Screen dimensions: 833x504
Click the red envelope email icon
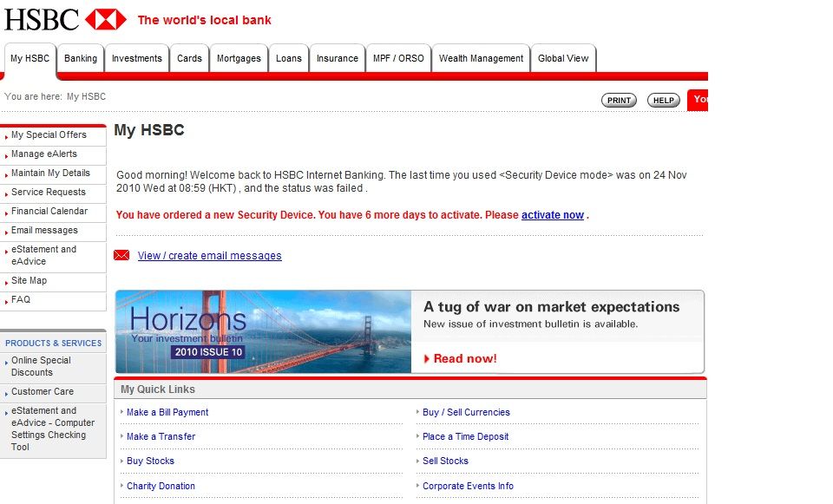click(x=121, y=255)
